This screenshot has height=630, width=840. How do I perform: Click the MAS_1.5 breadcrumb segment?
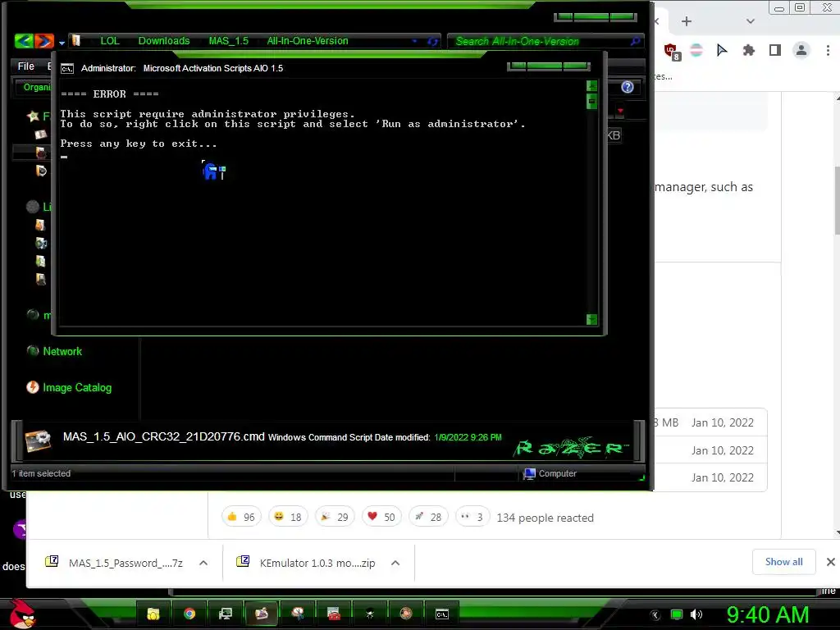point(229,41)
